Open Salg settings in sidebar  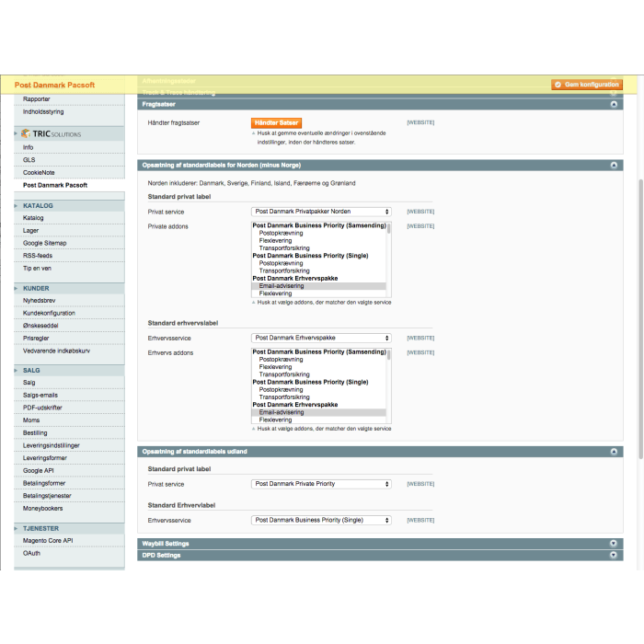[x=29, y=383]
